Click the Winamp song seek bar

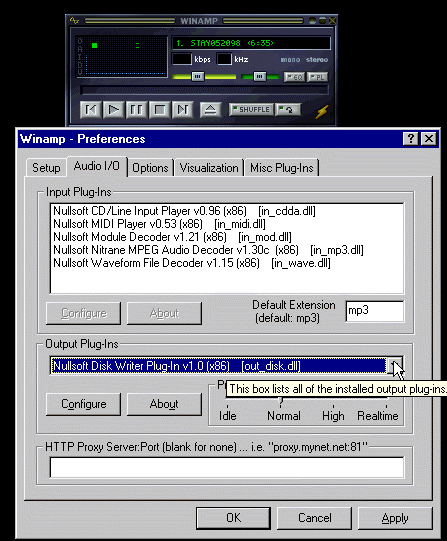click(204, 90)
